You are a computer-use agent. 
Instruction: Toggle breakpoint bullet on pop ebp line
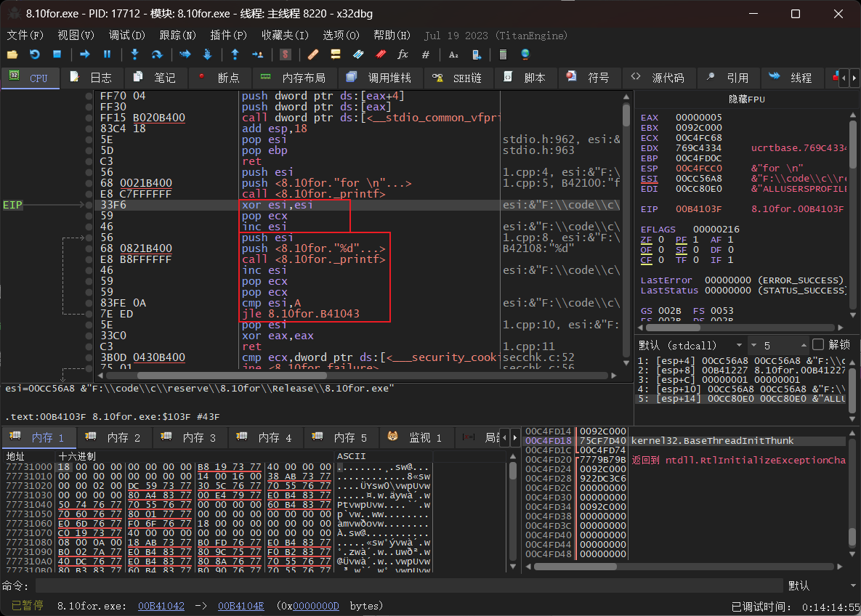coord(89,150)
